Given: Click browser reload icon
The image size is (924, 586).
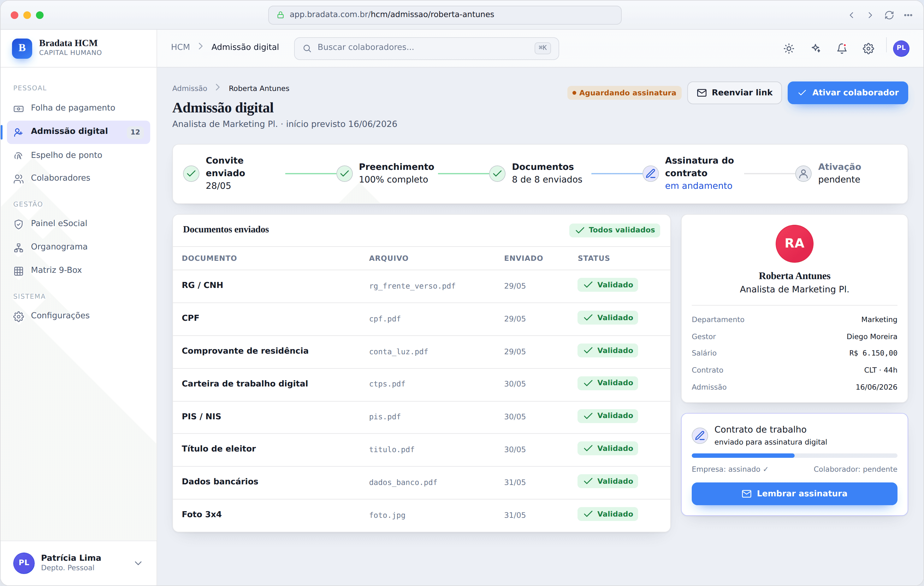Looking at the screenshot, I should pos(889,15).
